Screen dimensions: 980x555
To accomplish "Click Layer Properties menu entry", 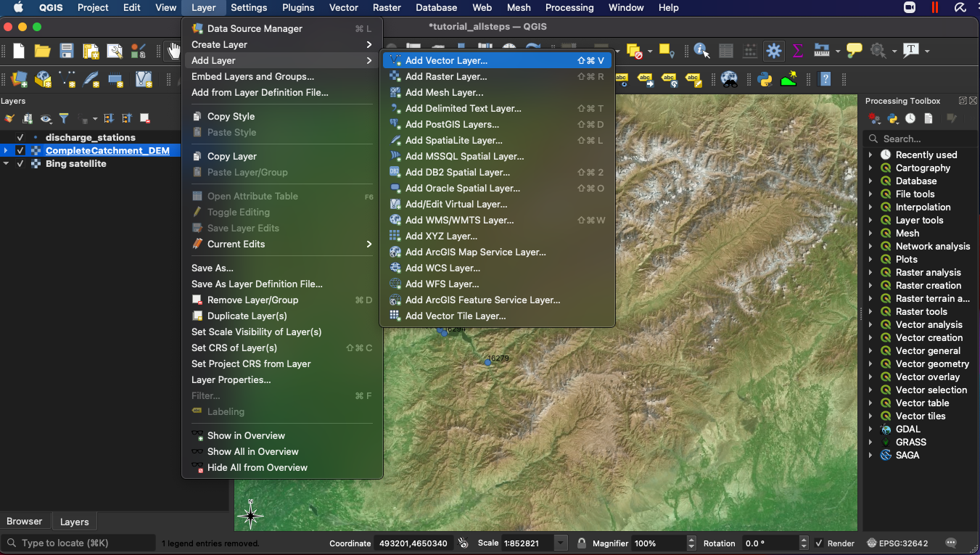I will pos(282,379).
